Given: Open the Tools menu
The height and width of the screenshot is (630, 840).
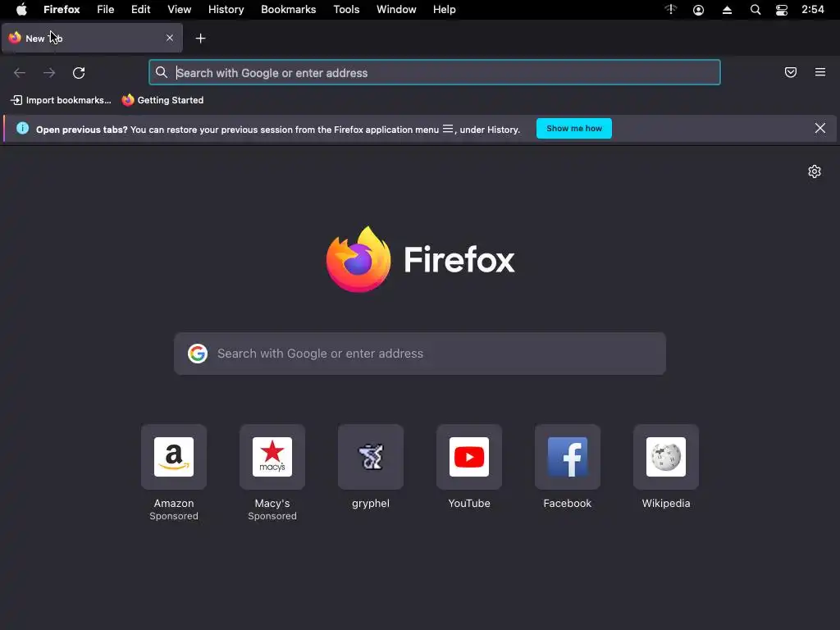Looking at the screenshot, I should pyautogui.click(x=346, y=10).
